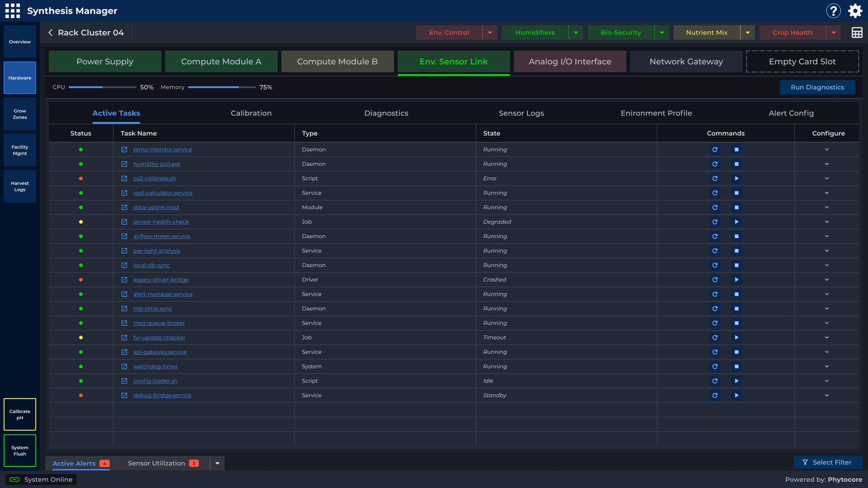
Task: Run the co2-calibrate.sh script
Action: (737, 178)
